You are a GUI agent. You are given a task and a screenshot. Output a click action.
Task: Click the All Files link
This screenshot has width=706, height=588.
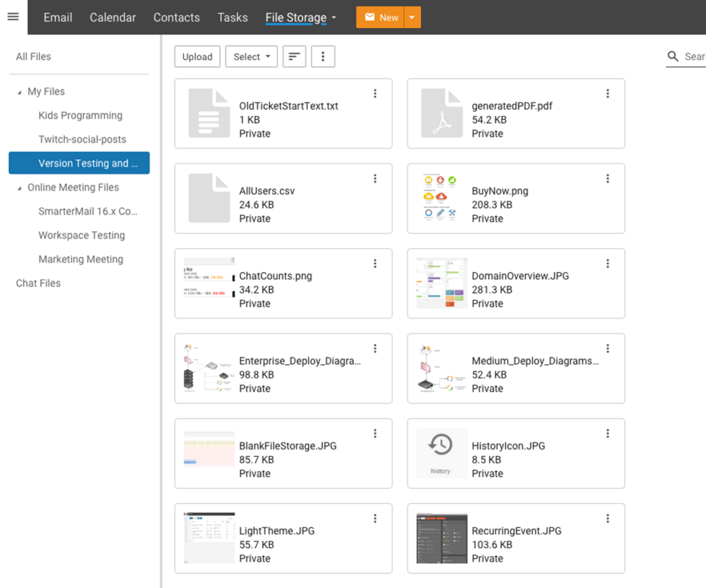click(33, 56)
